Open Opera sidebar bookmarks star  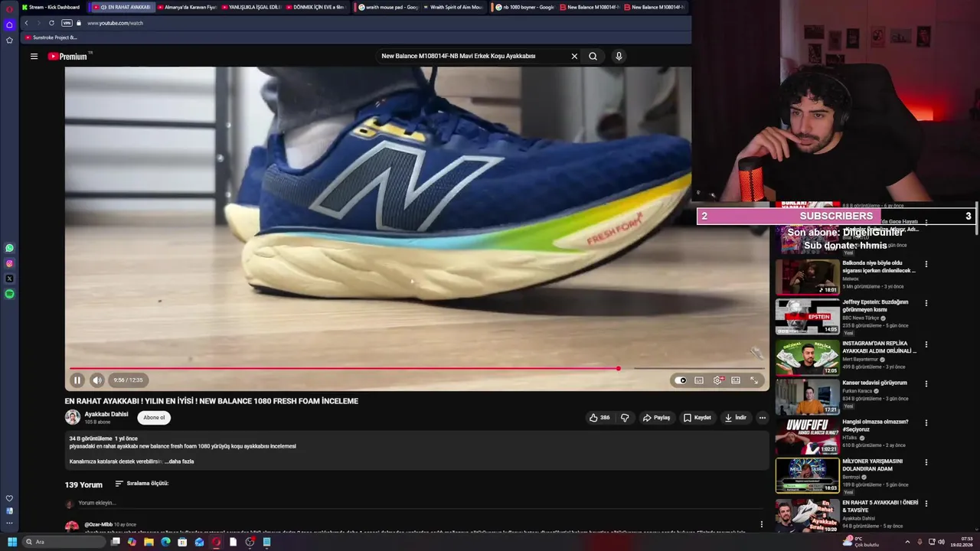9,40
